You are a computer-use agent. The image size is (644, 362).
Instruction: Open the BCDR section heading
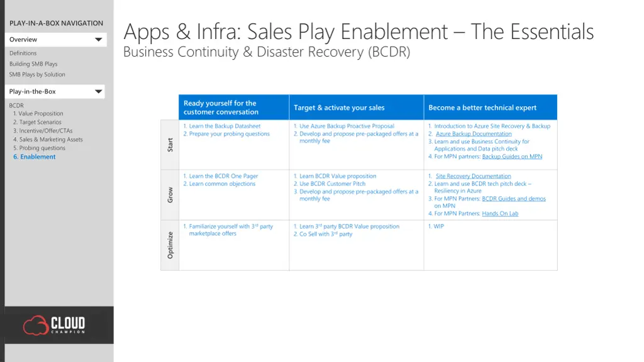click(x=16, y=106)
